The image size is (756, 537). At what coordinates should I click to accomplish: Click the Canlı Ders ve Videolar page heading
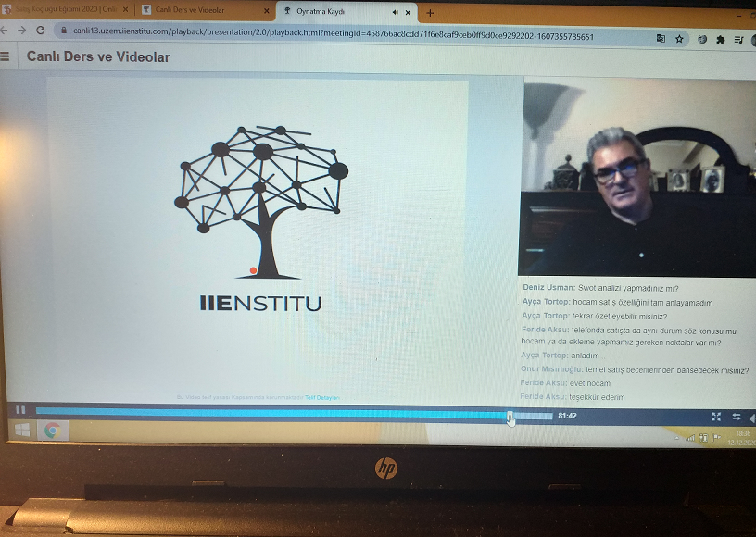click(x=98, y=56)
